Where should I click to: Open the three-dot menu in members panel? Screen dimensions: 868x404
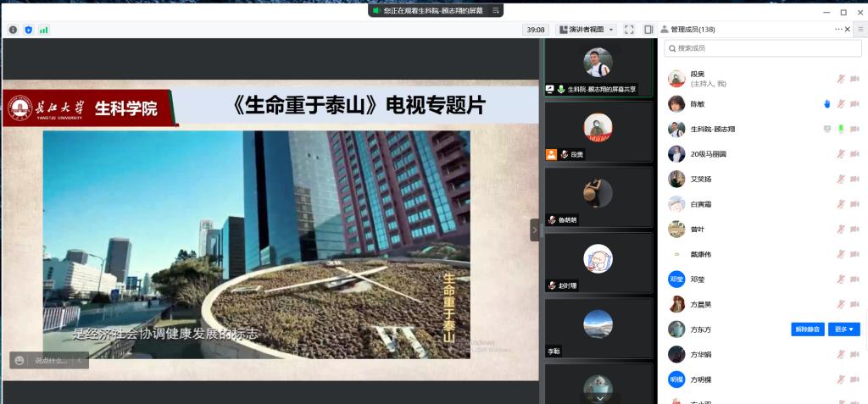point(838,30)
